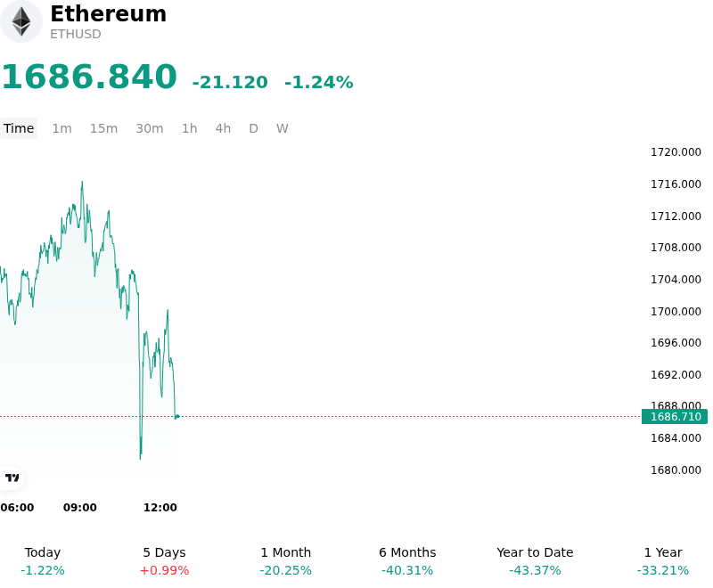Click the Today performance range
Image resolution: width=713 pixels, height=588 pixels.
(43, 561)
